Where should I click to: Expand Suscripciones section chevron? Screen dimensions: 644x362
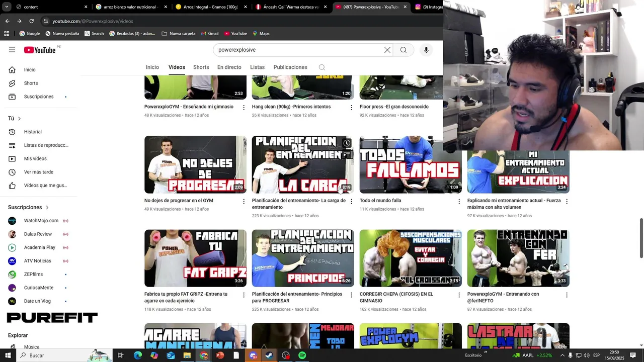pyautogui.click(x=47, y=207)
